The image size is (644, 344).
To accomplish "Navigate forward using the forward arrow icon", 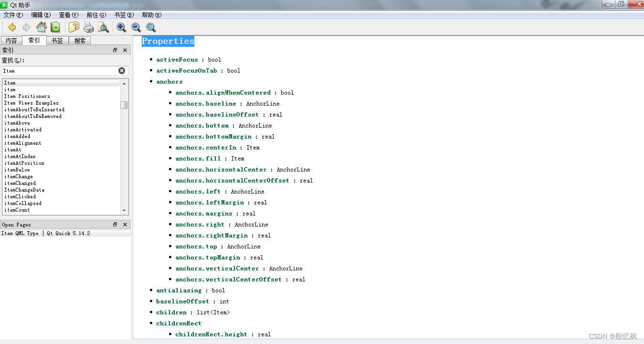I will coord(26,27).
